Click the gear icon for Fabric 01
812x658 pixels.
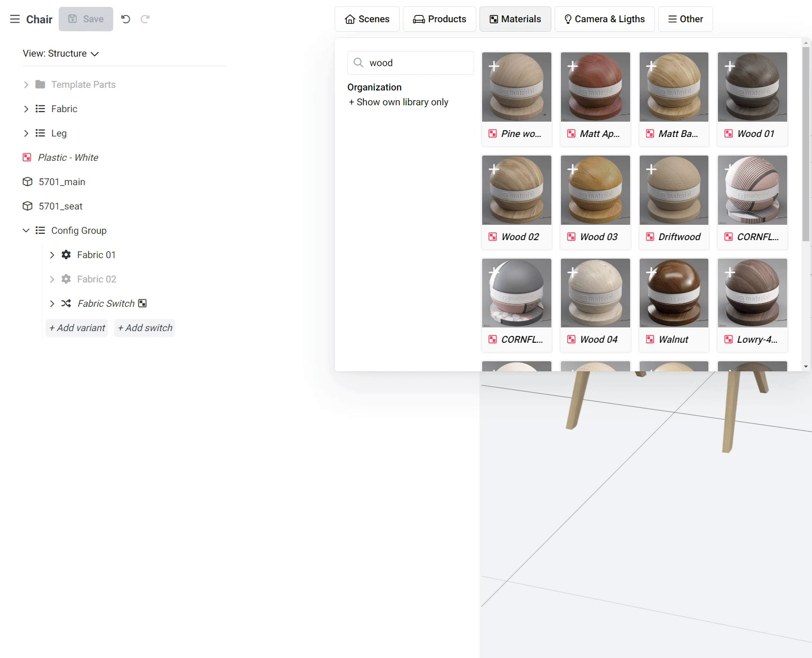coord(66,255)
